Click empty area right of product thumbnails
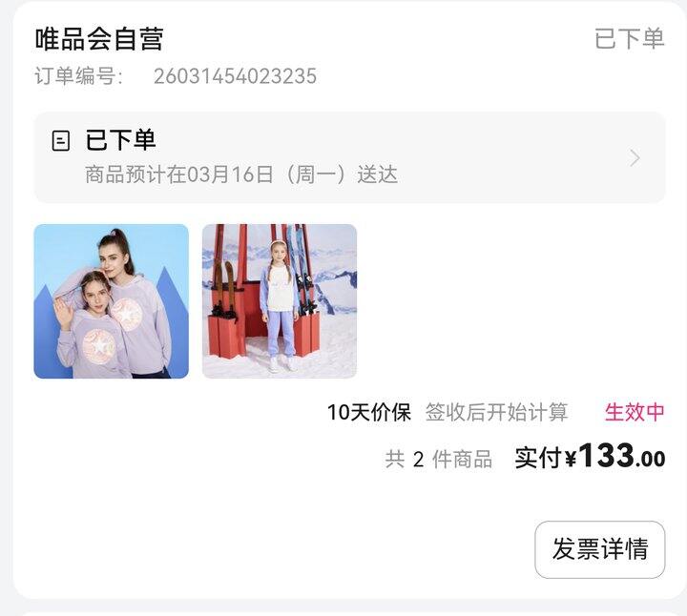This screenshot has width=687, height=616. tap(510, 301)
